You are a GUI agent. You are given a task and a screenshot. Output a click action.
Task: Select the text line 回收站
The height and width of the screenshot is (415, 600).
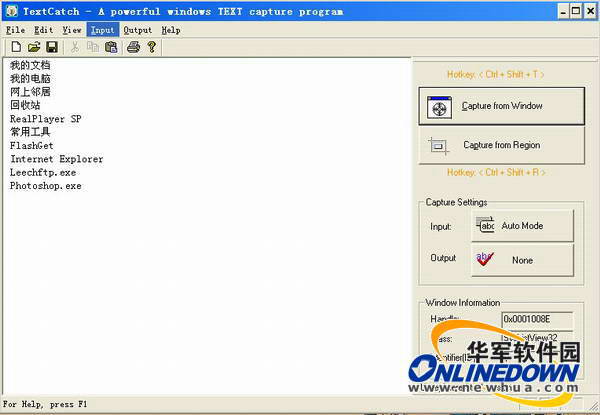[x=25, y=105]
